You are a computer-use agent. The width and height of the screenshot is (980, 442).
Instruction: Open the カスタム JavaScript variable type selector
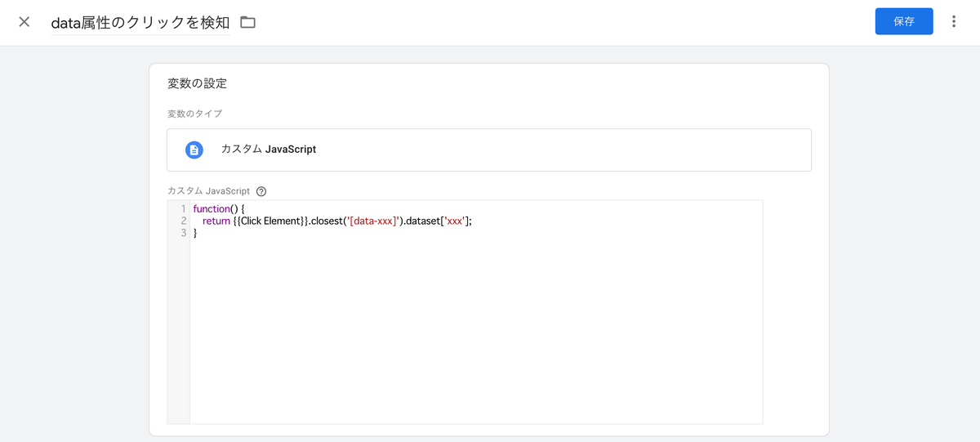[488, 150]
